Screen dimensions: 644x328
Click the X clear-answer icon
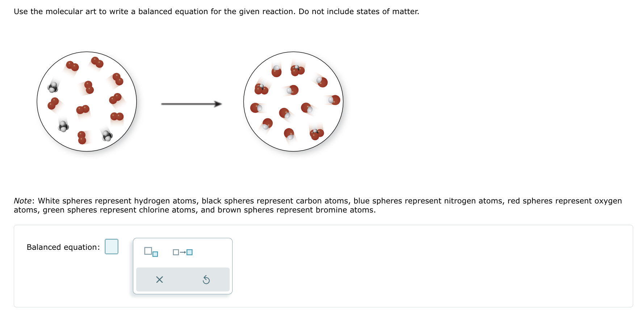(159, 279)
